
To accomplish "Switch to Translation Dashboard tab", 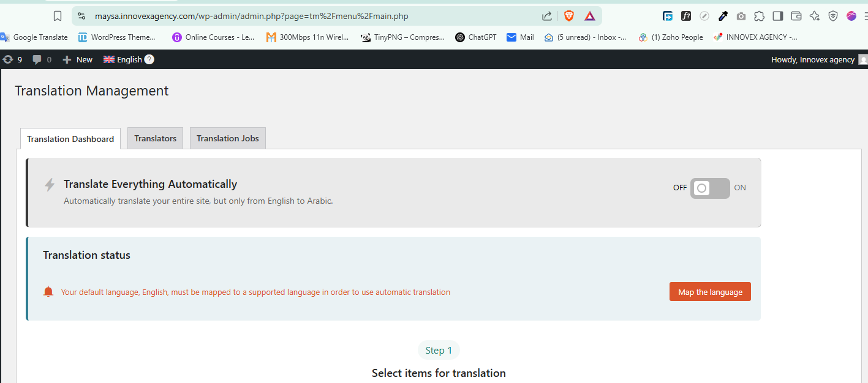I will coord(70,139).
